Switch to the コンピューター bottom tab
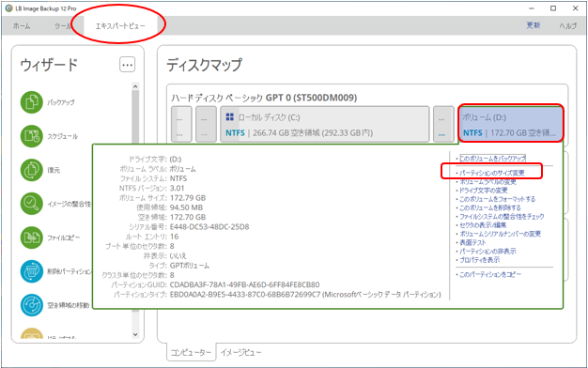Screen dimensions: 588x368 coord(192,352)
